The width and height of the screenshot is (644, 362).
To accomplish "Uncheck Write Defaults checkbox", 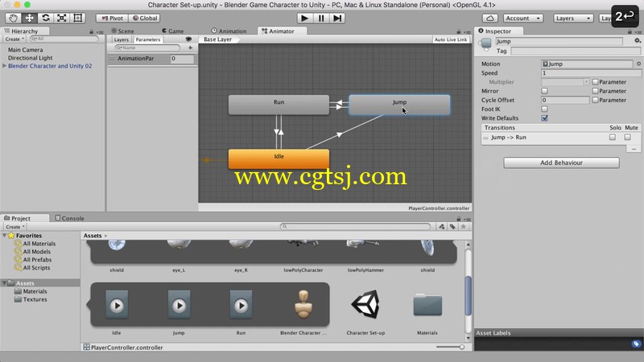I will coord(544,118).
